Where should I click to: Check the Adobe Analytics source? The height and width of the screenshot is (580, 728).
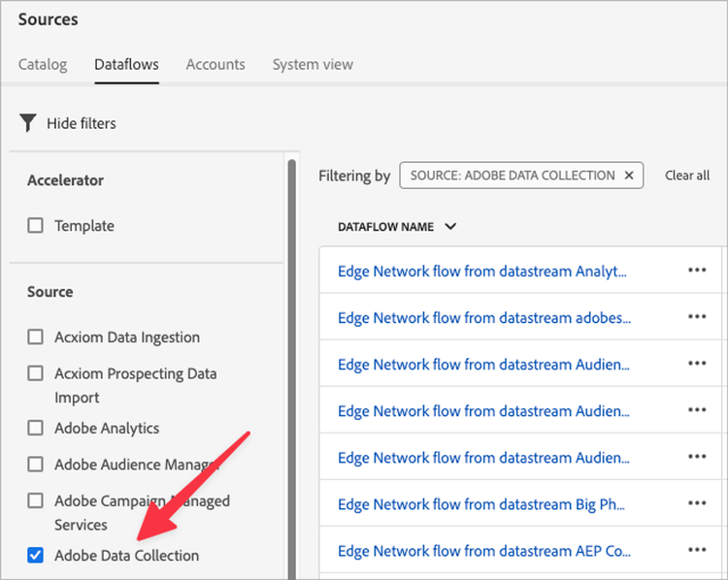[35, 428]
